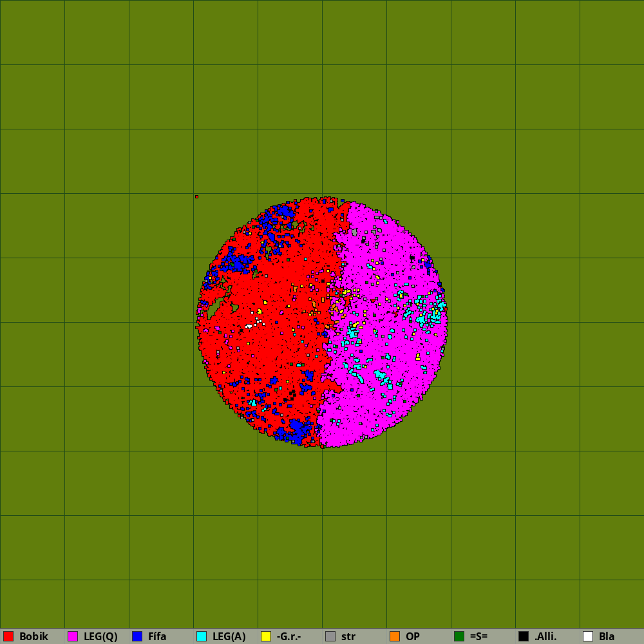
Task: Click the red Bobik legend swatch
Action: (8, 636)
